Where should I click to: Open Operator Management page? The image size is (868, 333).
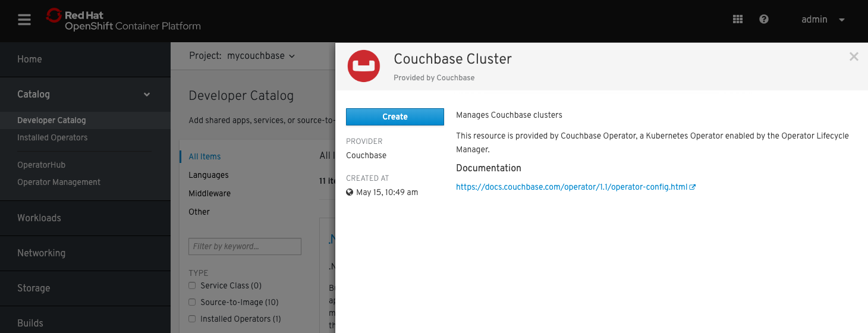pyautogui.click(x=59, y=182)
